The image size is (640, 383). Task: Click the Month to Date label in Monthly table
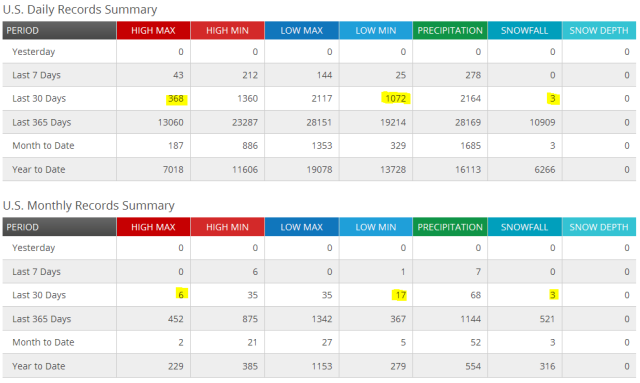43,342
